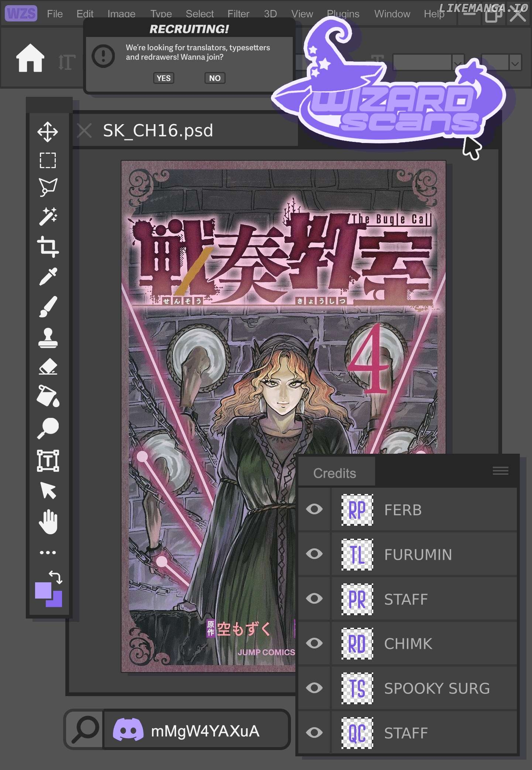Select the Paint Bucket tool

click(x=48, y=396)
